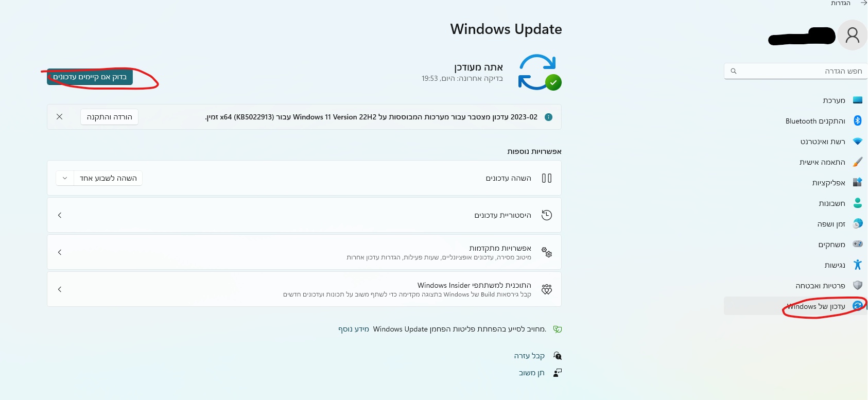Click the תוכנית Windows Insider row label
868x400 pixels.
tap(475, 285)
